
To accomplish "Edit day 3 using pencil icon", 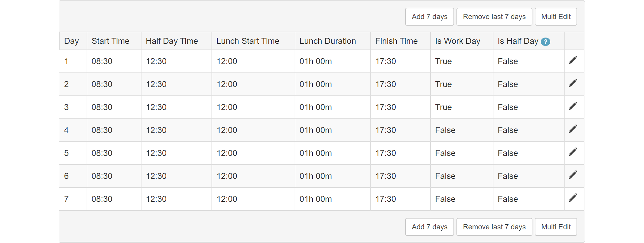I will pyautogui.click(x=573, y=106).
